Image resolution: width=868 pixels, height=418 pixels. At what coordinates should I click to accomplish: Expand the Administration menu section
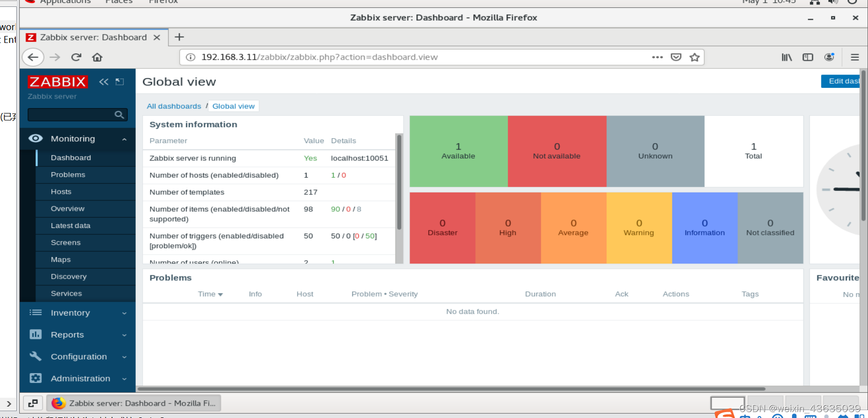pyautogui.click(x=124, y=379)
